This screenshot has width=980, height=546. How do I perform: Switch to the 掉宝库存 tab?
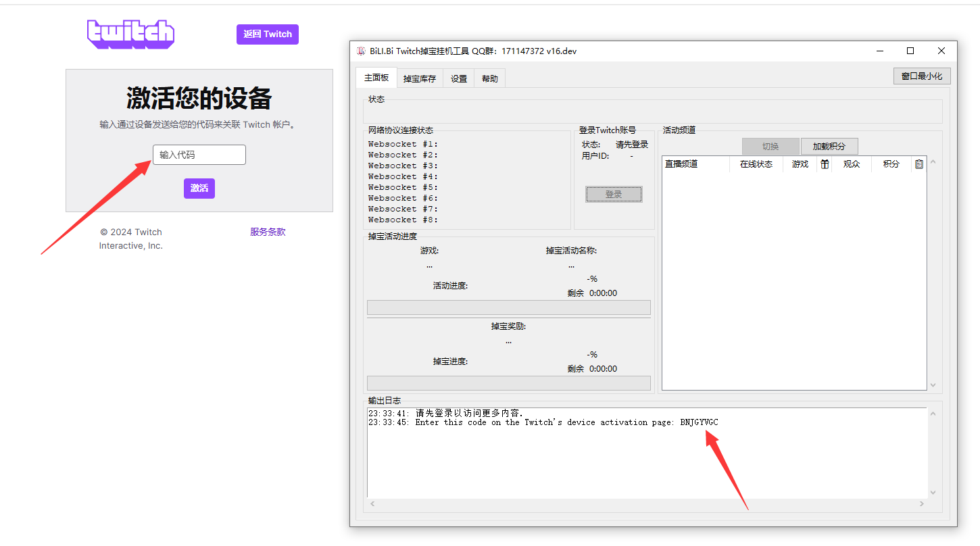click(x=419, y=78)
